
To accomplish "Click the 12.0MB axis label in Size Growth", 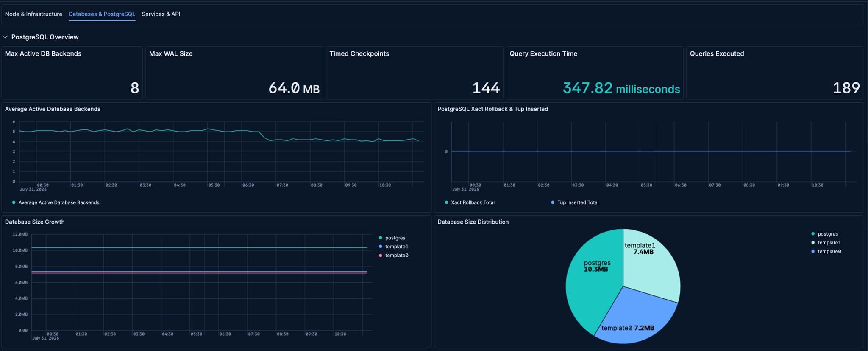I will pos(20,234).
